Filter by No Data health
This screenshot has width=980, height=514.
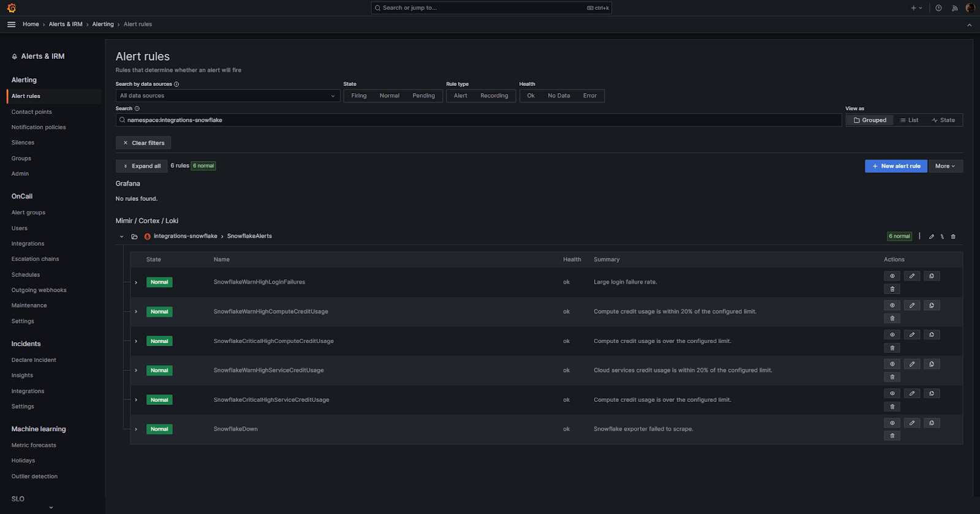(559, 96)
